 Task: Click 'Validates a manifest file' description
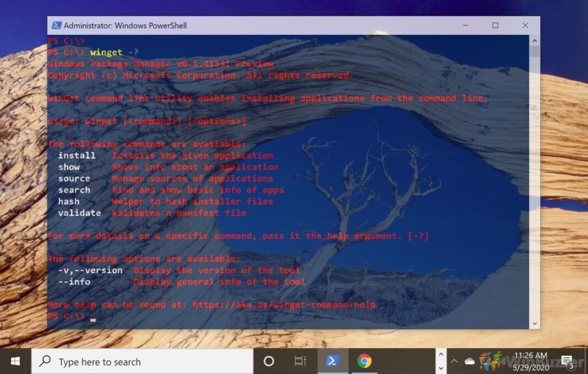pyautogui.click(x=179, y=213)
